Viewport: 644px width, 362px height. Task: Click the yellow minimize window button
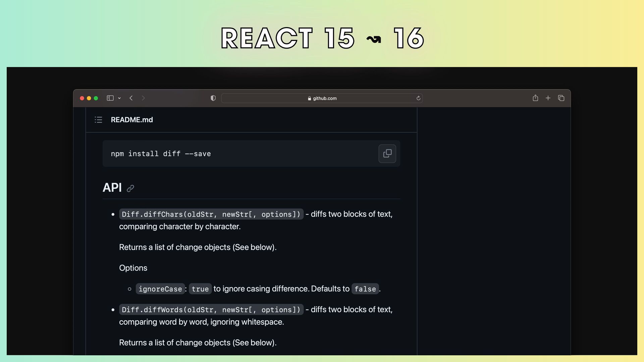pos(89,98)
